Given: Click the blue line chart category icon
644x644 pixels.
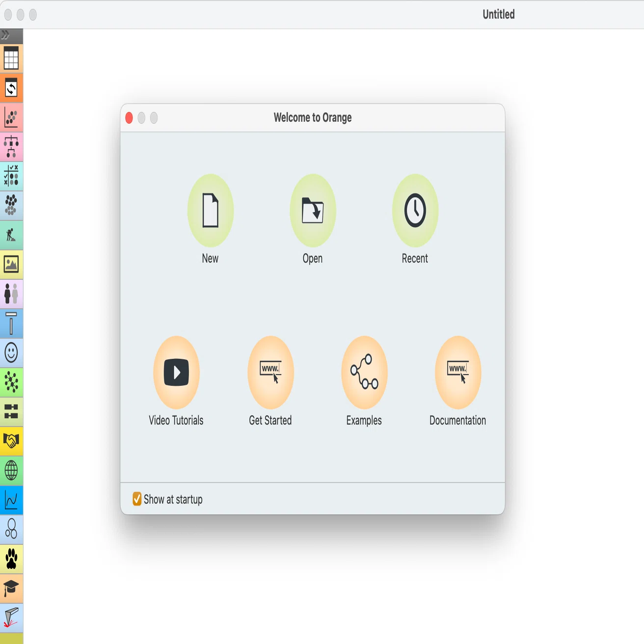Looking at the screenshot, I should pyautogui.click(x=11, y=500).
